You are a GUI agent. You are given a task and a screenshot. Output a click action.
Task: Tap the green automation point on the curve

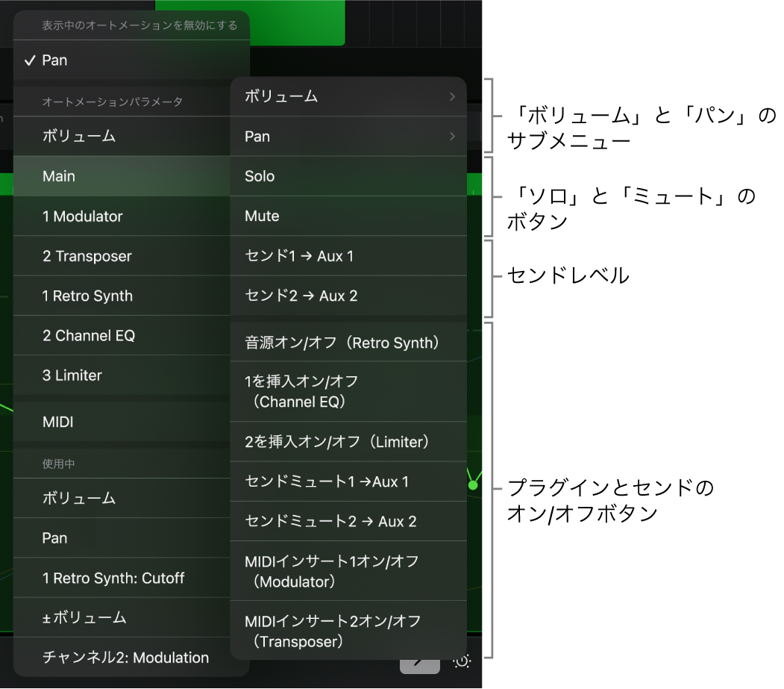[x=473, y=485]
